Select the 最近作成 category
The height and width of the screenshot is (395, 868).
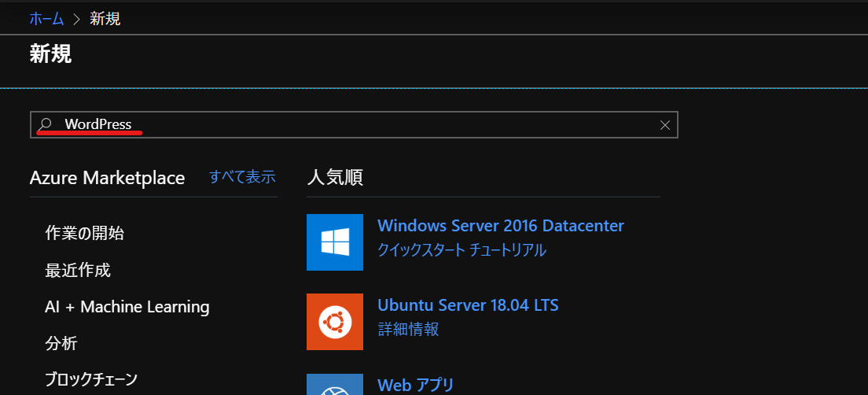[x=78, y=270]
